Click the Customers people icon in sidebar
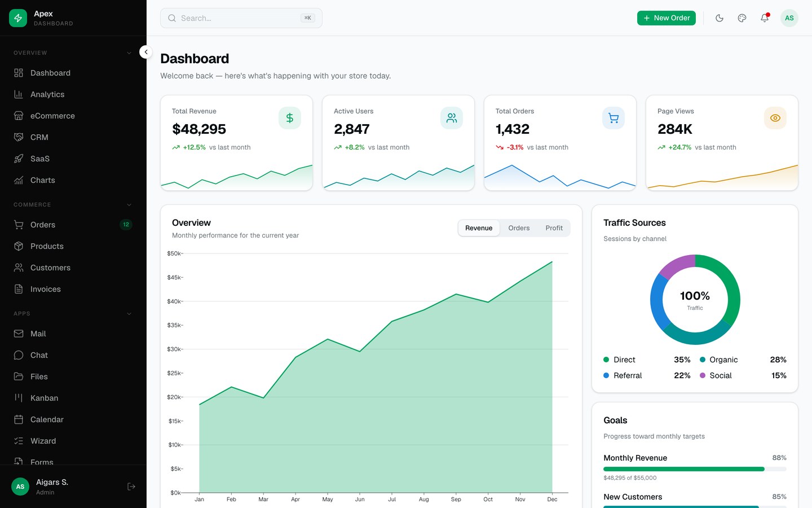 pyautogui.click(x=19, y=268)
